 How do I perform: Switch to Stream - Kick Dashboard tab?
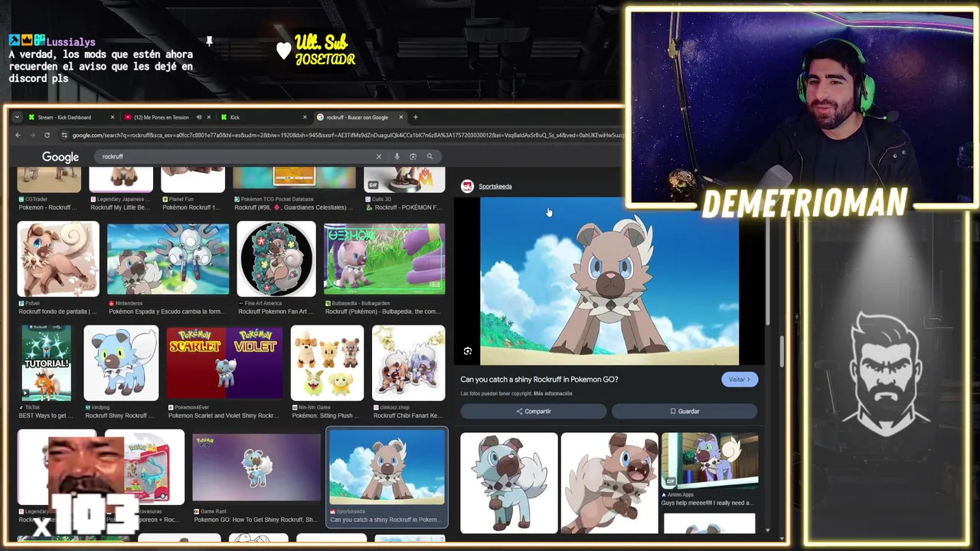click(x=65, y=117)
